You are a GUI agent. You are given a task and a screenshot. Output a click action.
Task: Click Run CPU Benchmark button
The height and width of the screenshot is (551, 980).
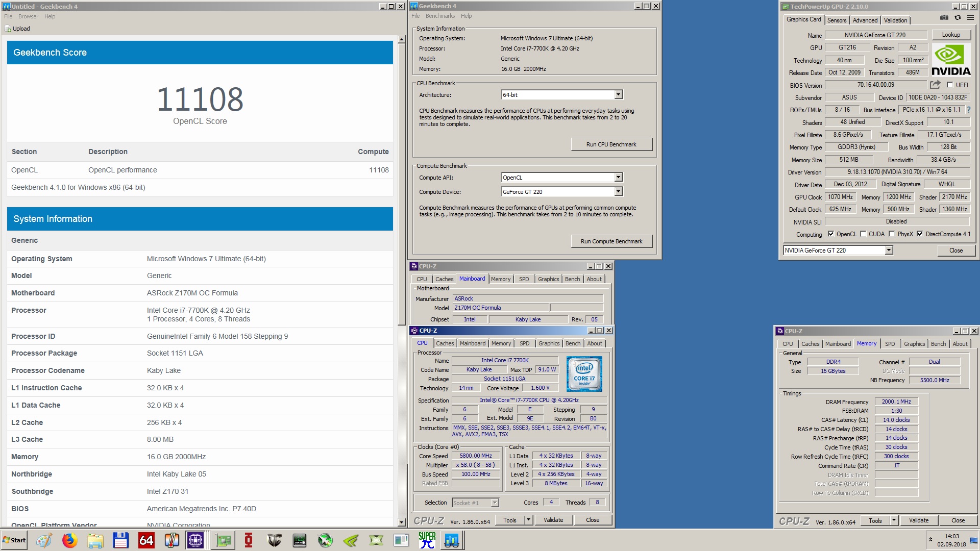(x=611, y=144)
